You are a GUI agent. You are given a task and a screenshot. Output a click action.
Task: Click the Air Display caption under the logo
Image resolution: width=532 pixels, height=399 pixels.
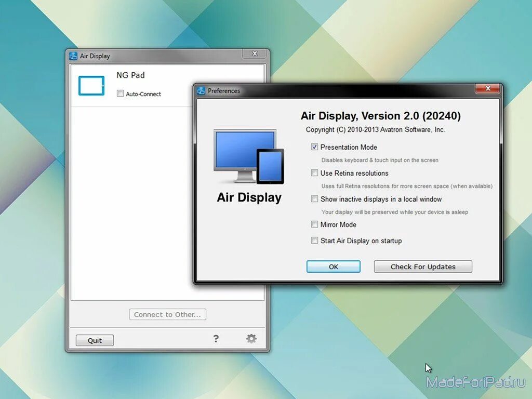[249, 197]
